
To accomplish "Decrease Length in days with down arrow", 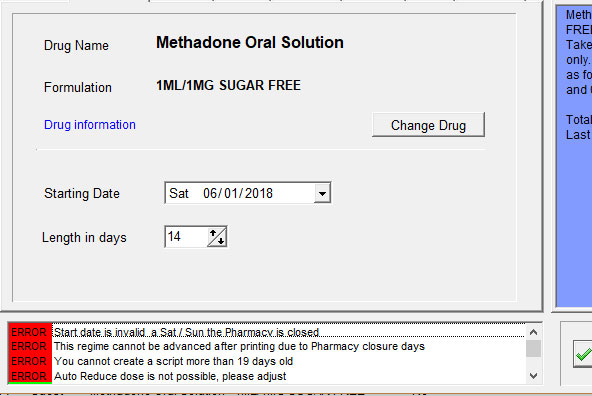I will click(221, 241).
